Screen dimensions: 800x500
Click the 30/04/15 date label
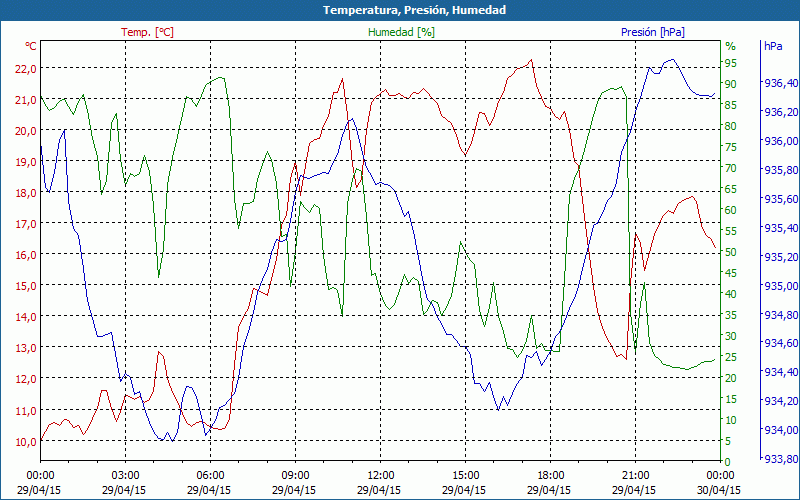pyautogui.click(x=718, y=490)
